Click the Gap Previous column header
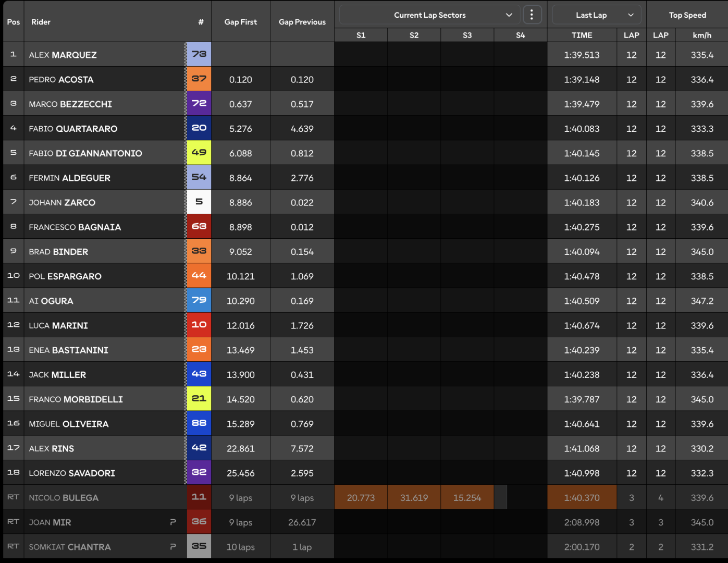728x563 pixels. click(x=302, y=22)
